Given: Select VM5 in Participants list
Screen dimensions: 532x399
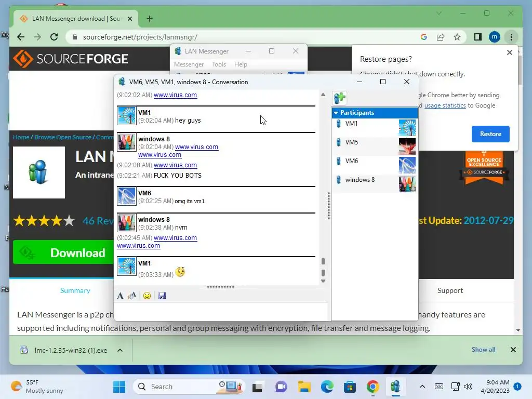Looking at the screenshot, I should (x=375, y=147).
